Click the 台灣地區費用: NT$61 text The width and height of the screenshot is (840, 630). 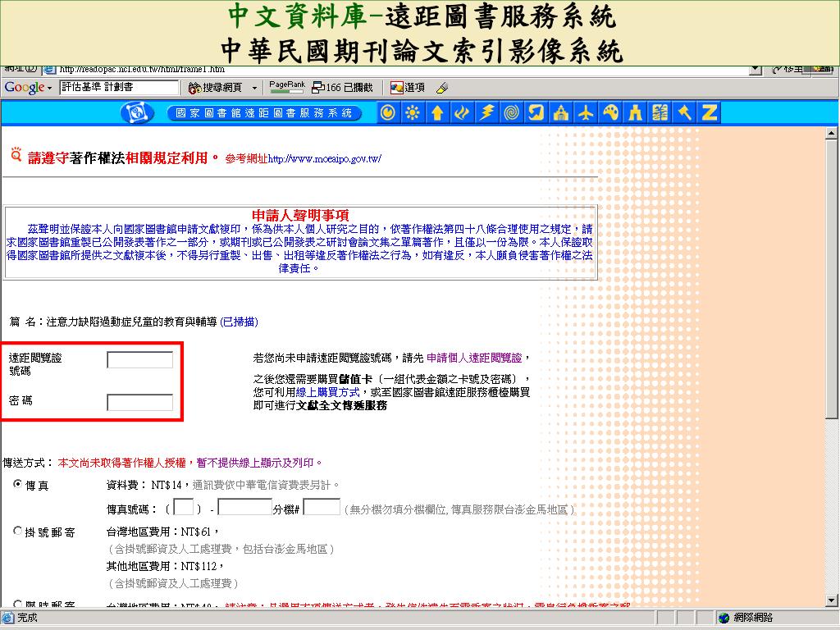coord(162,532)
